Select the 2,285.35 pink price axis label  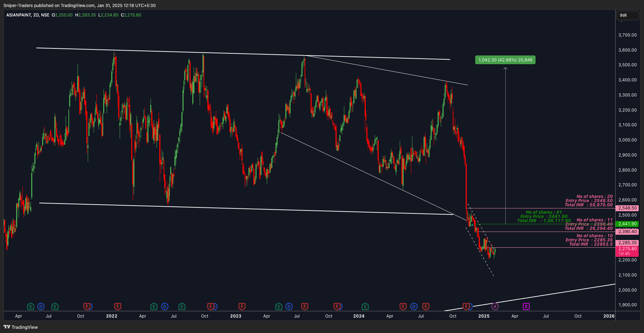click(x=628, y=243)
